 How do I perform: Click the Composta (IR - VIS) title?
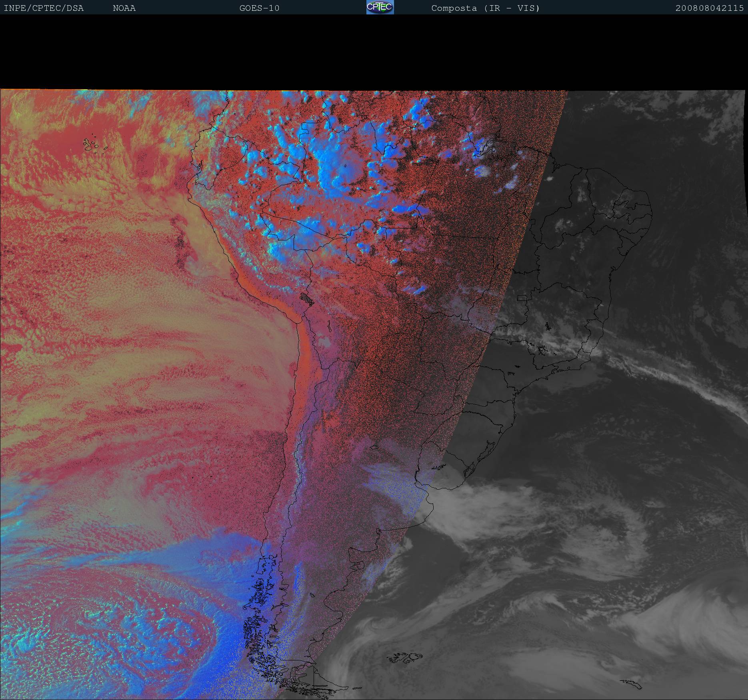[485, 8]
